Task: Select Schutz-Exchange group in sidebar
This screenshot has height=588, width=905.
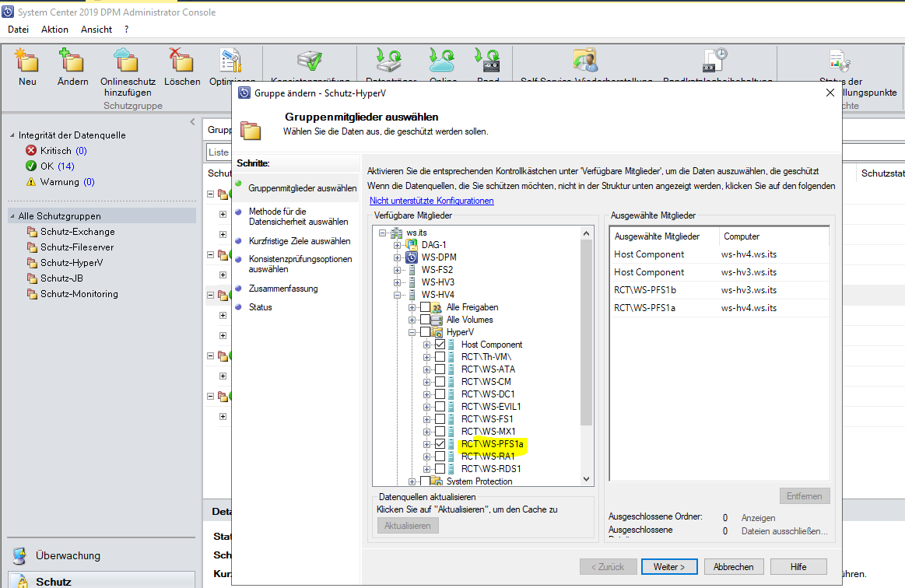Action: coord(77,232)
